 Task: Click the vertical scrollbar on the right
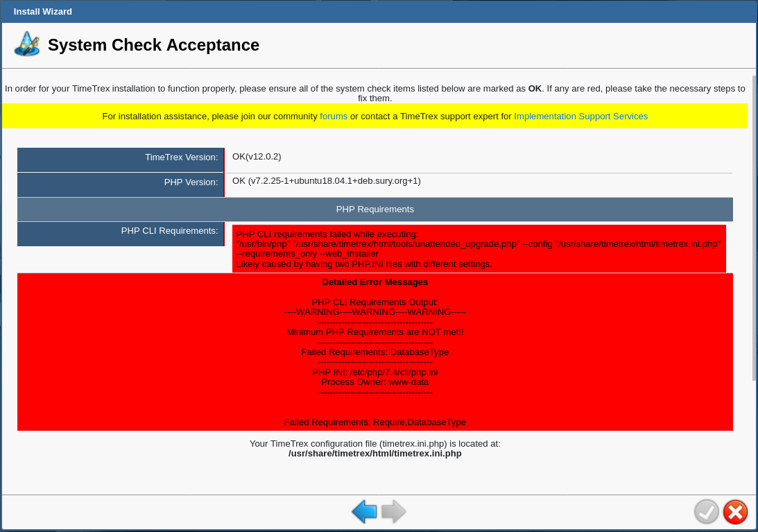pos(755,228)
